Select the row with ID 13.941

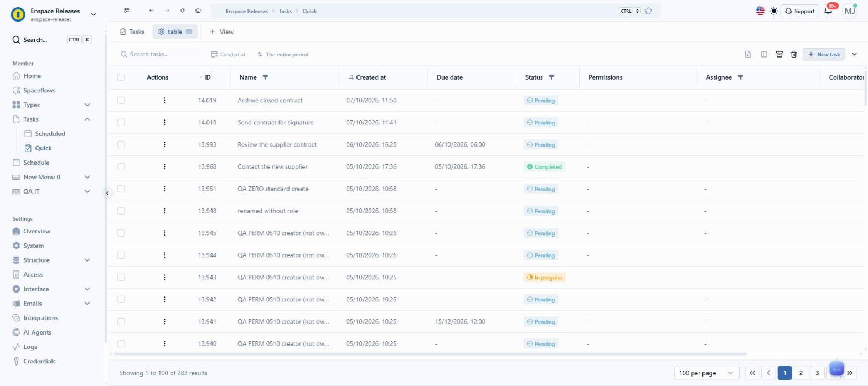tap(121, 321)
